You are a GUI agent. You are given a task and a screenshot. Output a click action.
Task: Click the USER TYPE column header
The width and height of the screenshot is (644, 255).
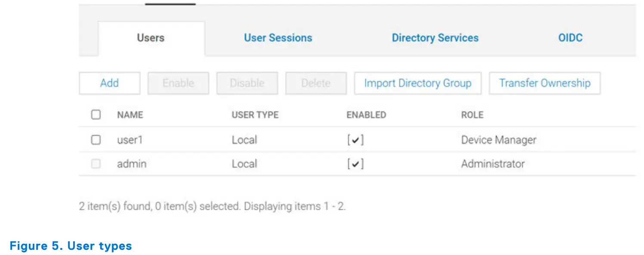[x=254, y=115]
